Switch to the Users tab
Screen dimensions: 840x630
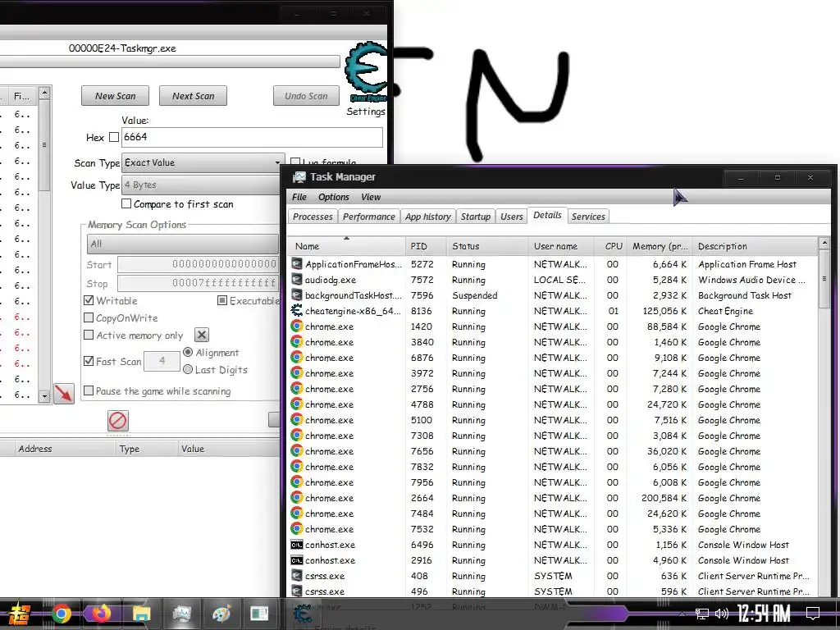pos(511,217)
